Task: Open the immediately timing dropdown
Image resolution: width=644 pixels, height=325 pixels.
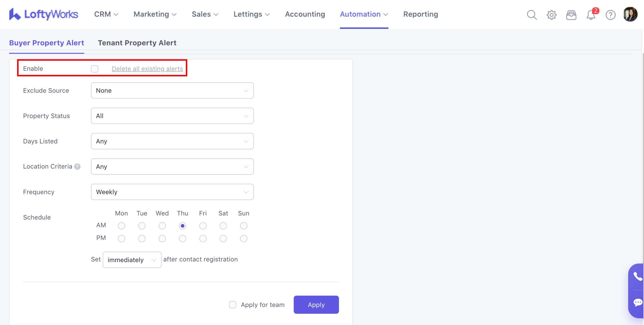Action: 132,260
